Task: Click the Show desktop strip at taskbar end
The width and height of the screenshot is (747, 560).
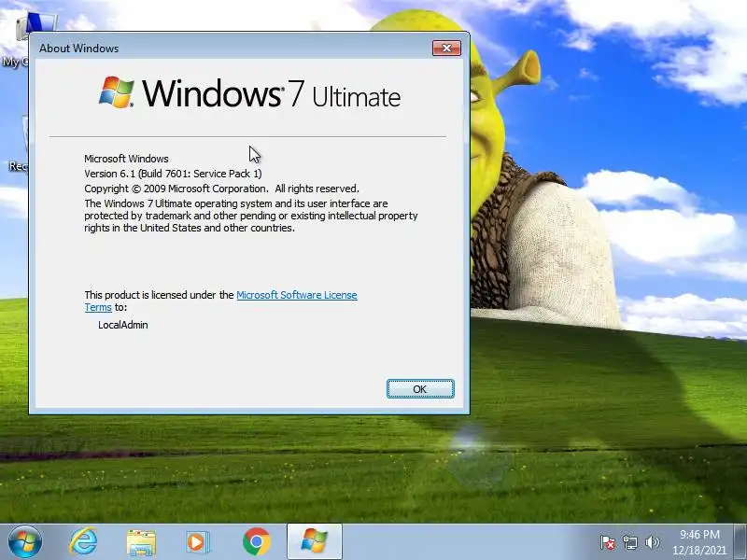Action: point(740,542)
